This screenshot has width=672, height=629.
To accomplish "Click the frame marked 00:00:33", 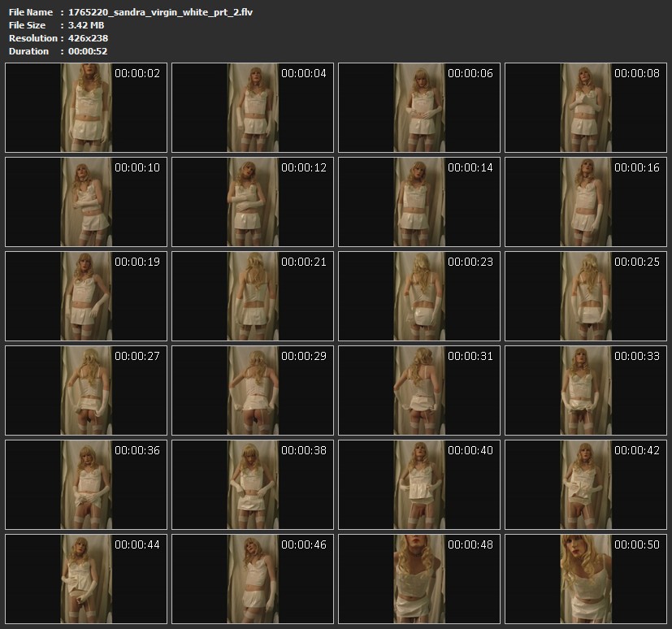I will pos(586,390).
